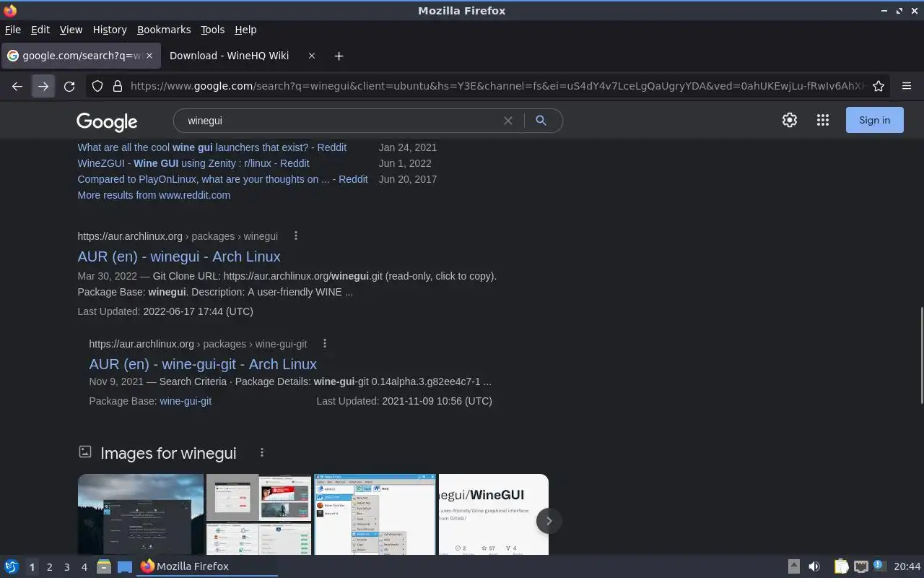Open the file manager taskbar icon
This screenshot has width=924, height=578.
coord(103,566)
